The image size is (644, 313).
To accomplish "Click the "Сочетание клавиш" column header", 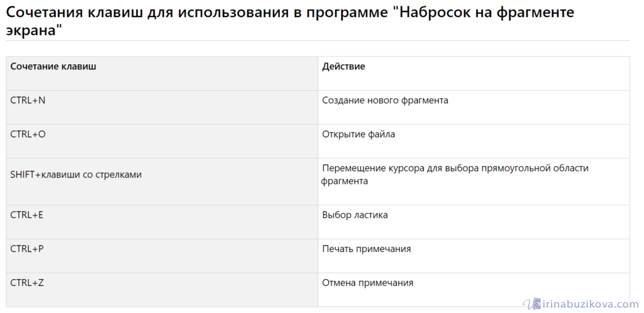I will tap(53, 66).
